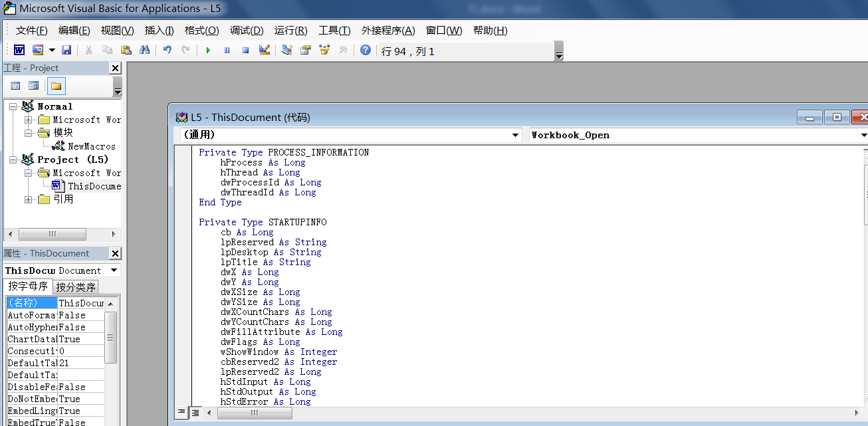Close the 工程 - Project panel
868x426 pixels.
115,68
